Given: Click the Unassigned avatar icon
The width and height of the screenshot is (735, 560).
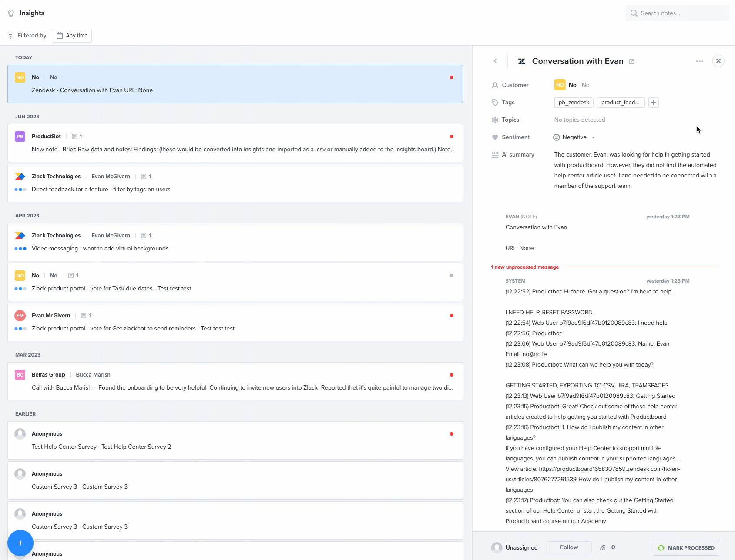Looking at the screenshot, I should point(497,547).
